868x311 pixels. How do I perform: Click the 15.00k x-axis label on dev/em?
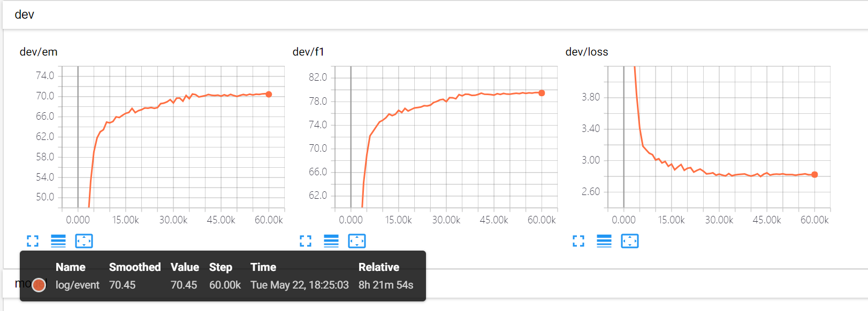click(126, 220)
